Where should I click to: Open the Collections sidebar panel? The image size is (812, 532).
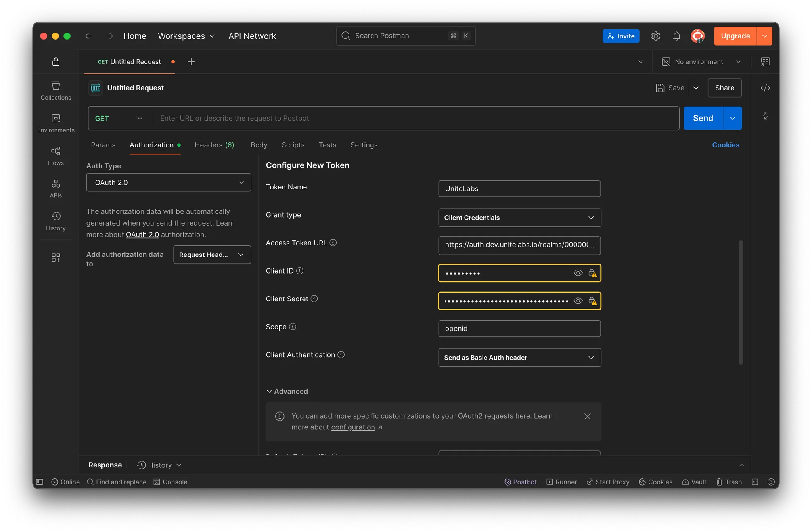coord(56,91)
